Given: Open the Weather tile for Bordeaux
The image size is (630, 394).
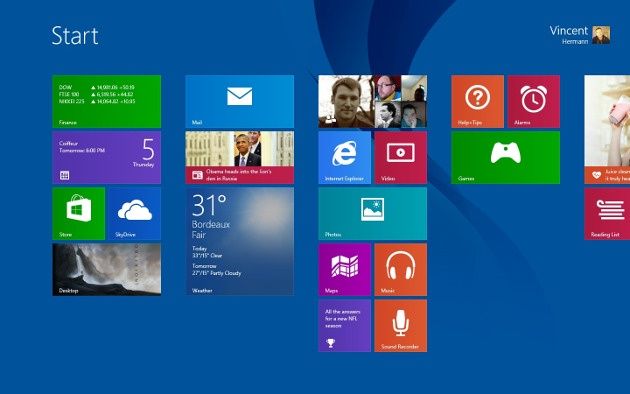Looking at the screenshot, I should (239, 241).
